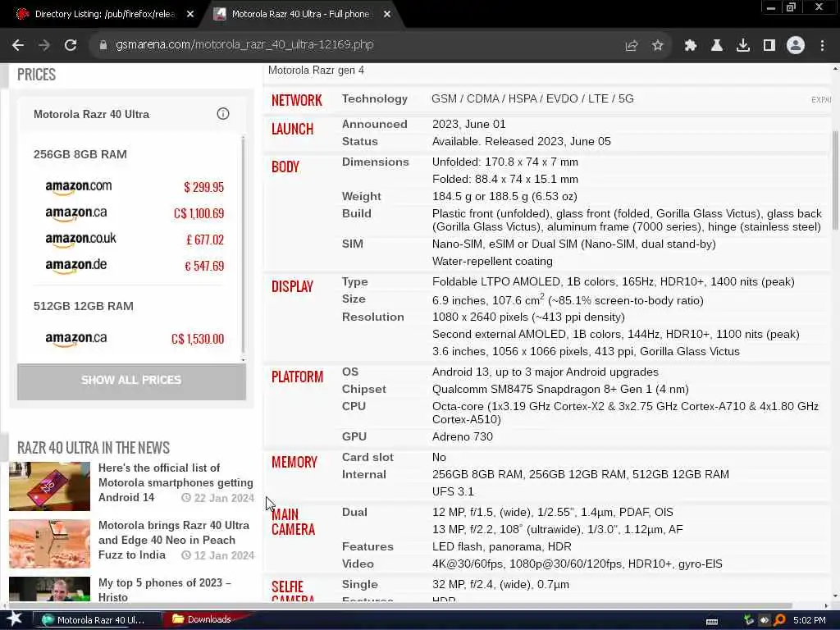Click the Internal memory spec label
Image resolution: width=840 pixels, height=630 pixels.
[363, 474]
